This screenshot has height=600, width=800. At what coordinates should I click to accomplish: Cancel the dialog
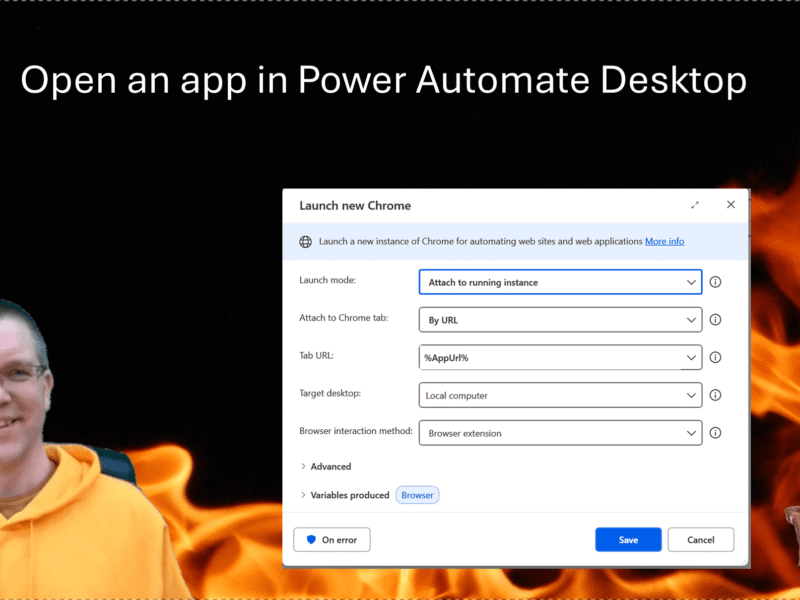(701, 540)
